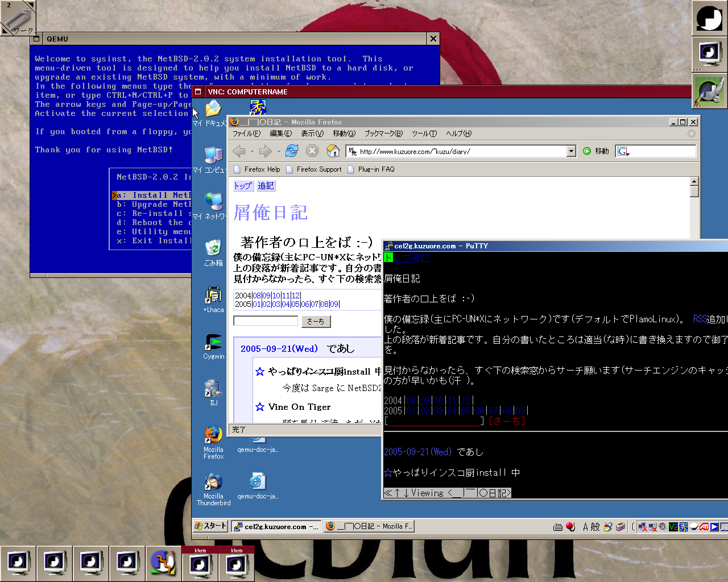This screenshot has height=582, width=728.
Task: Click the paperclip workspace Clip icon
Action: [x=18, y=18]
